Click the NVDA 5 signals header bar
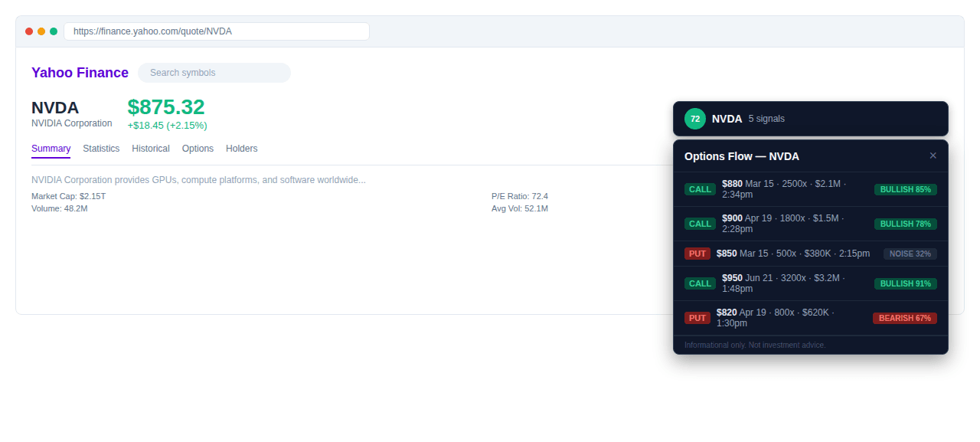This screenshot has width=980, height=442. tap(811, 119)
